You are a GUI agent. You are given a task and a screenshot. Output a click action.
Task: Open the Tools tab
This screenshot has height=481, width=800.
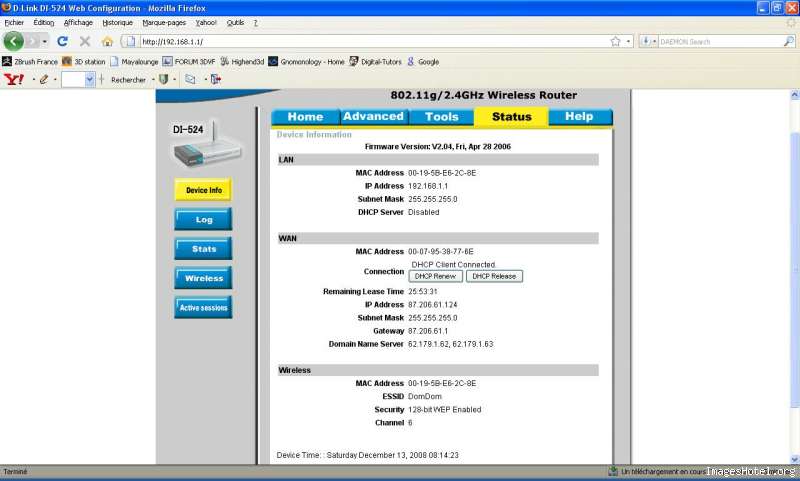click(441, 116)
